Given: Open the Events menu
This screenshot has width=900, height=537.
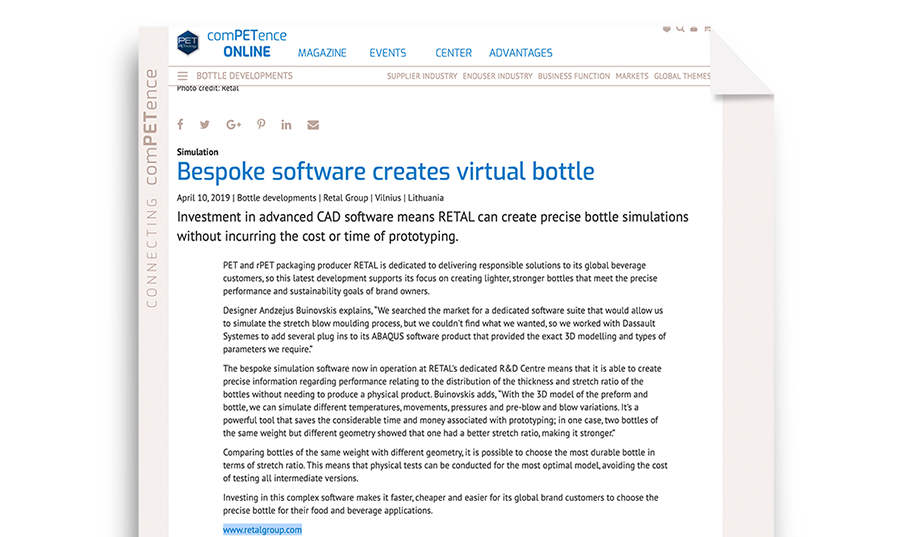Looking at the screenshot, I should point(388,53).
